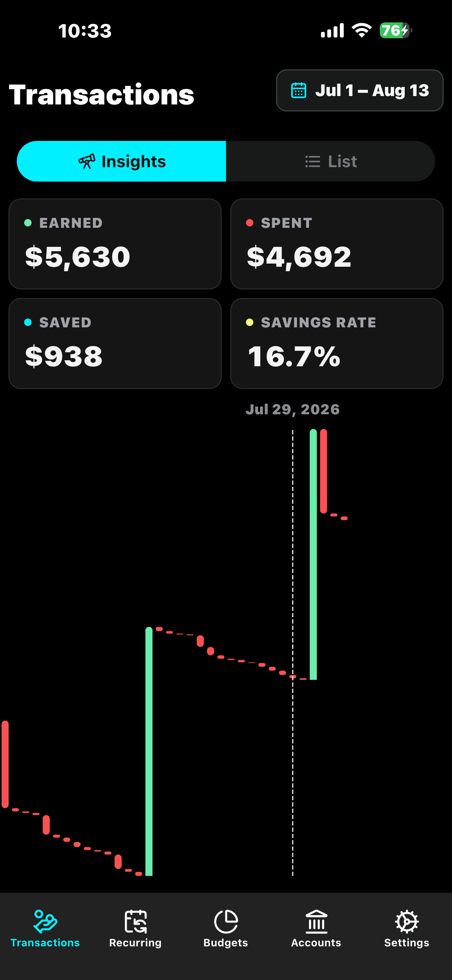The width and height of the screenshot is (452, 980).
Task: Open the Settings gear icon
Action: tap(407, 921)
